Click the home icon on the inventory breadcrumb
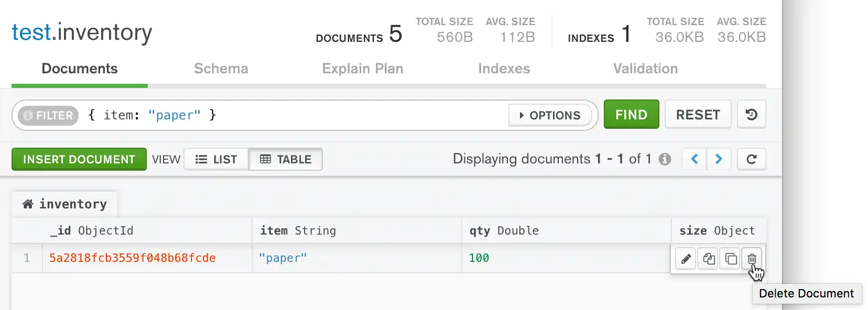Image resolution: width=868 pixels, height=310 pixels. 28,204
